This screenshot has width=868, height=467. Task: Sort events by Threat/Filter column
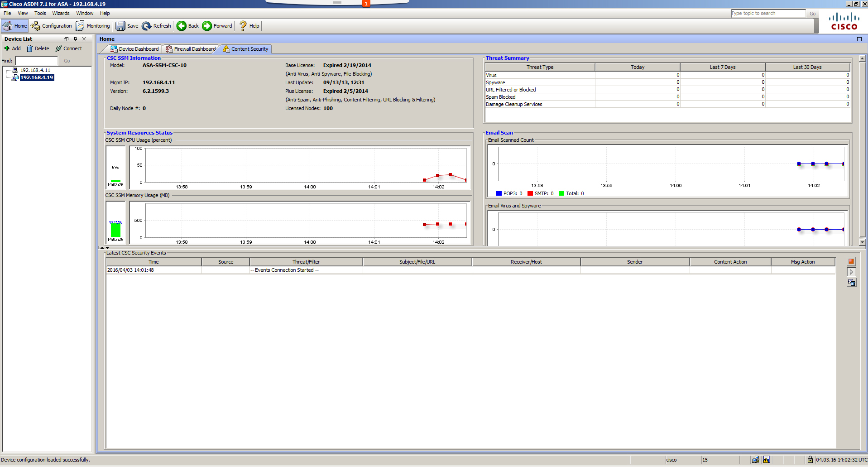tap(306, 262)
